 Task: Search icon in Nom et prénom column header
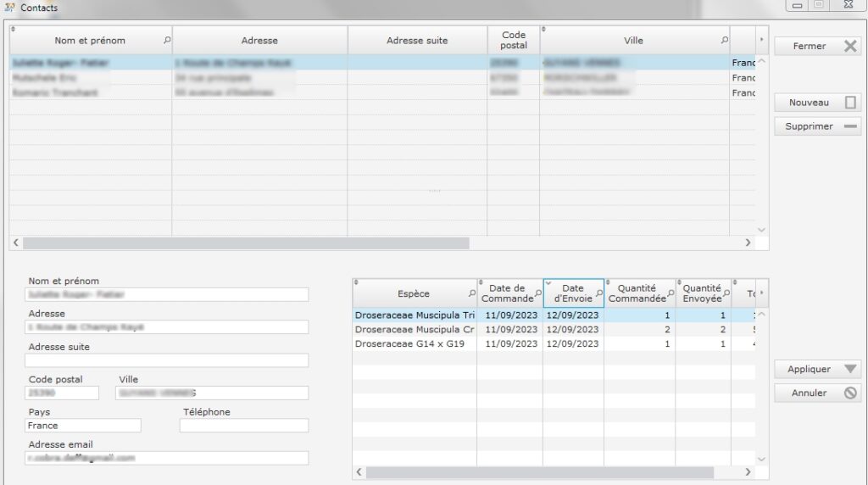pyautogui.click(x=167, y=41)
